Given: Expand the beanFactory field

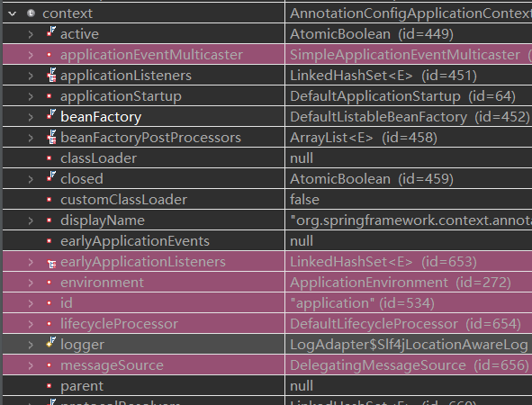Looking at the screenshot, I should tap(31, 117).
